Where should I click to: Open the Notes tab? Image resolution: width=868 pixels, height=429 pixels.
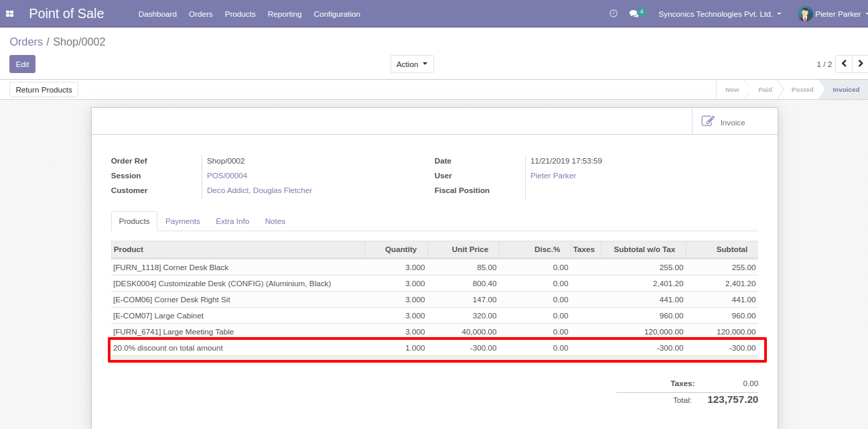point(275,221)
